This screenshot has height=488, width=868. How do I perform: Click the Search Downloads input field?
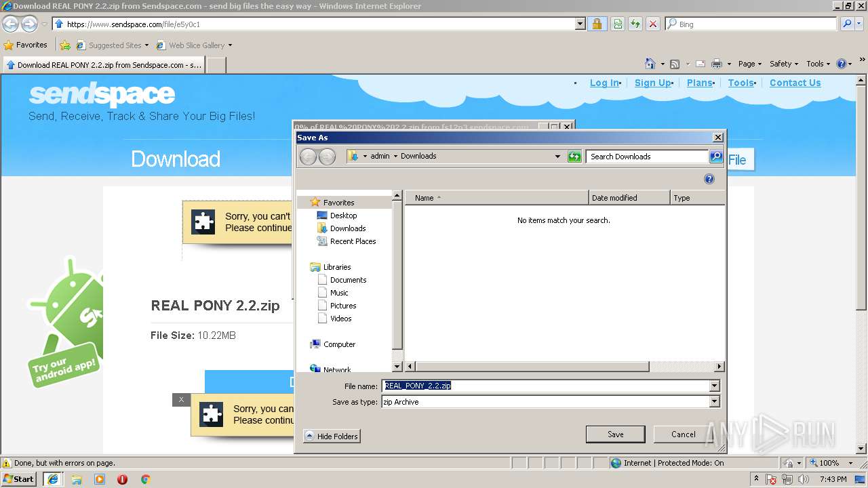tap(647, 157)
